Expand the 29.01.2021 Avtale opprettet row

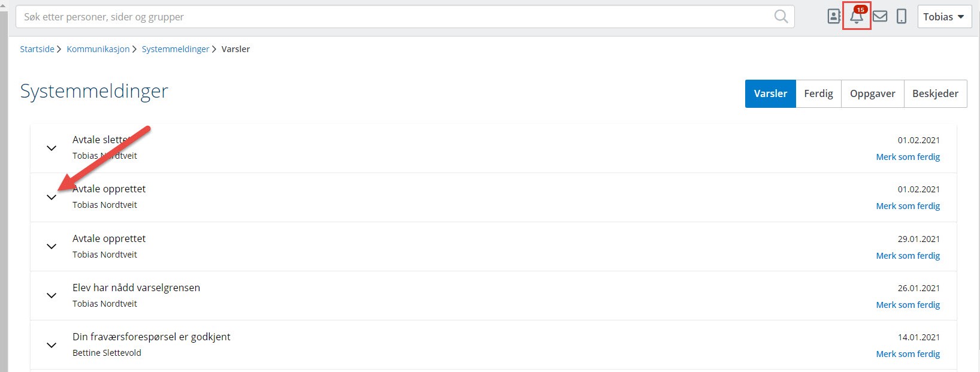(x=52, y=246)
